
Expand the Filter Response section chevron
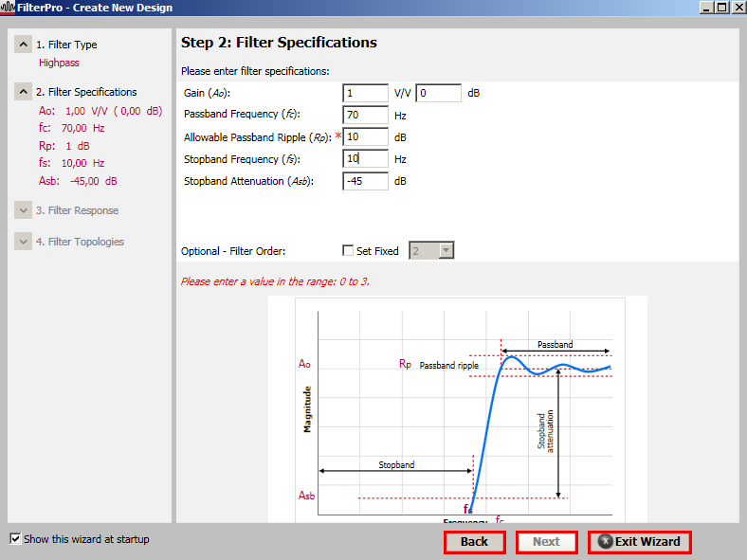[x=23, y=210]
